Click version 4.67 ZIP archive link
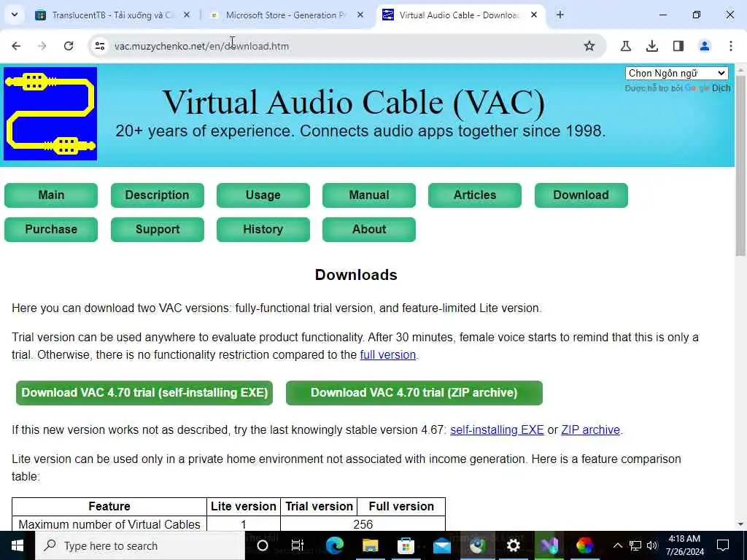 pos(591,429)
